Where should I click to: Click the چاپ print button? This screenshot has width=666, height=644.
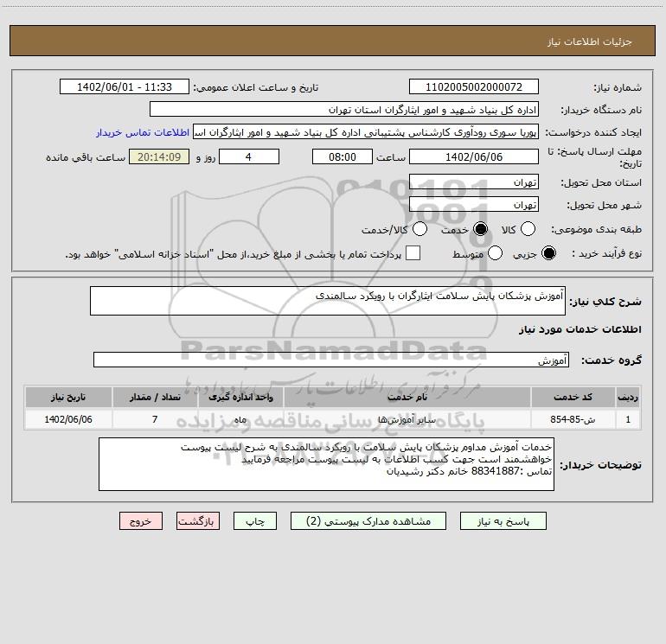tap(255, 521)
